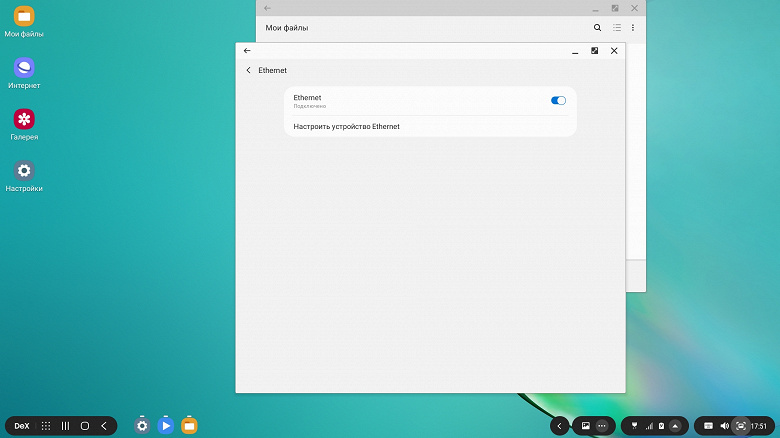Click the DeX button in taskbar
Image resolution: width=780 pixels, height=438 pixels.
pyautogui.click(x=22, y=426)
